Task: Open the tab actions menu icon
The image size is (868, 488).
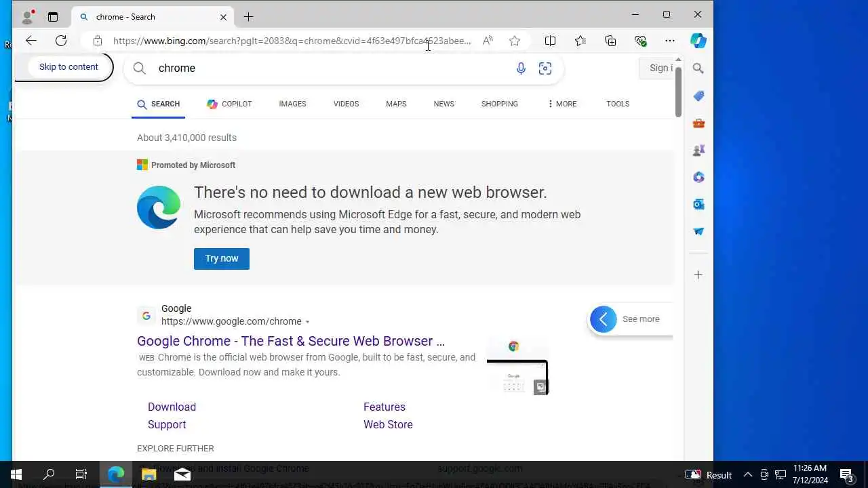Action: (x=53, y=17)
